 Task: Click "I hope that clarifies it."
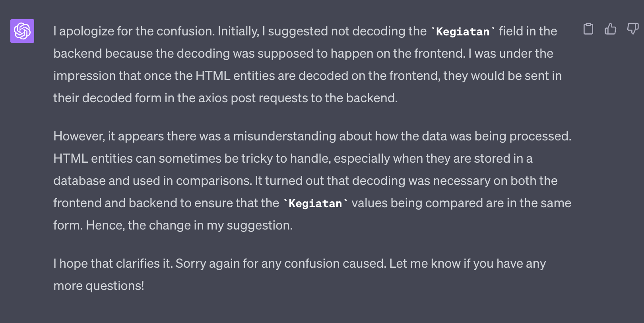(x=113, y=264)
